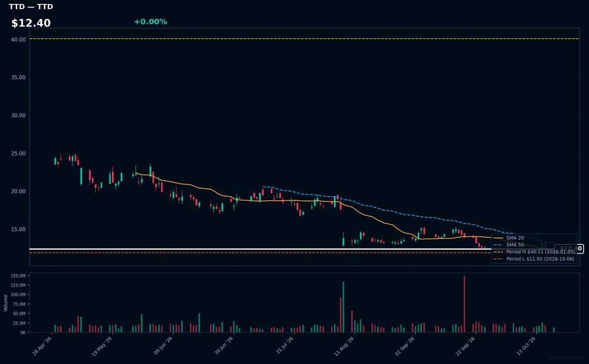Click the 25.00 price axis label
589x364 pixels.
tap(19, 154)
